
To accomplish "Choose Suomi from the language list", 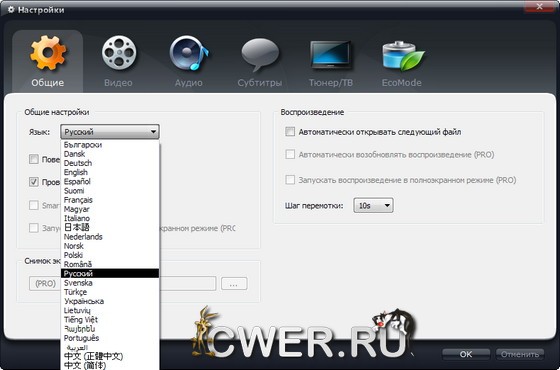I will (x=110, y=191).
